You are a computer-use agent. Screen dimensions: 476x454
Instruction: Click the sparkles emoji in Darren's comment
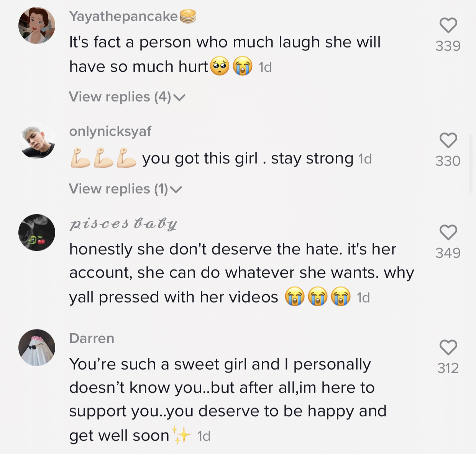coord(181,435)
